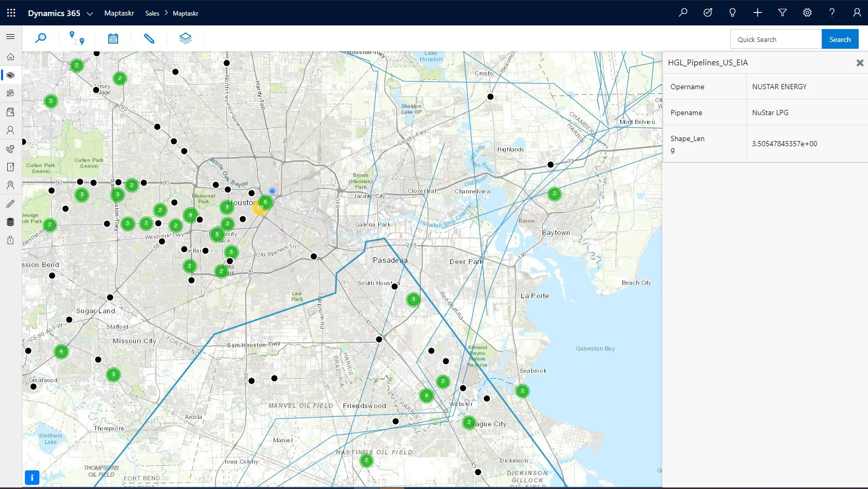
Task: Select the NUSTAR ENERGY value
Action: (779, 87)
